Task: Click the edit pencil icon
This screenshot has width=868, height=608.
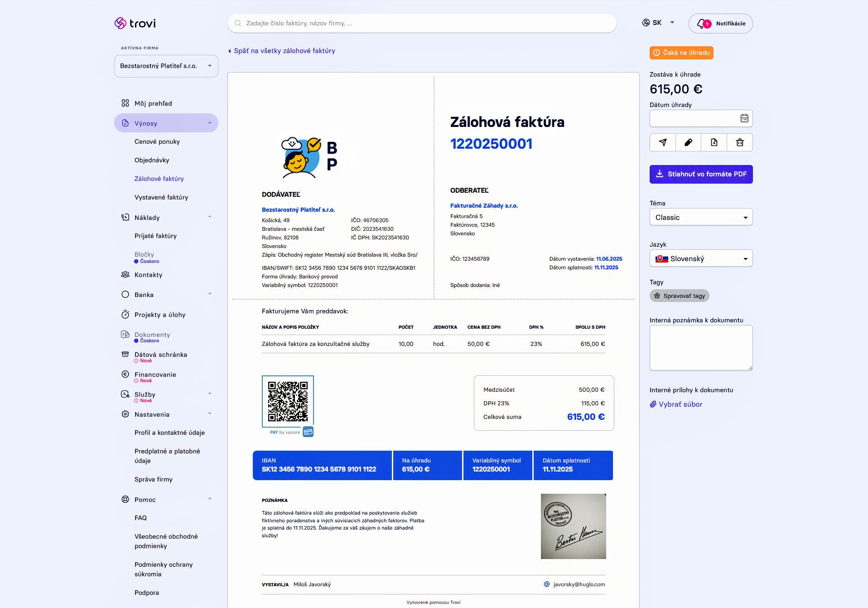Action: (x=688, y=142)
